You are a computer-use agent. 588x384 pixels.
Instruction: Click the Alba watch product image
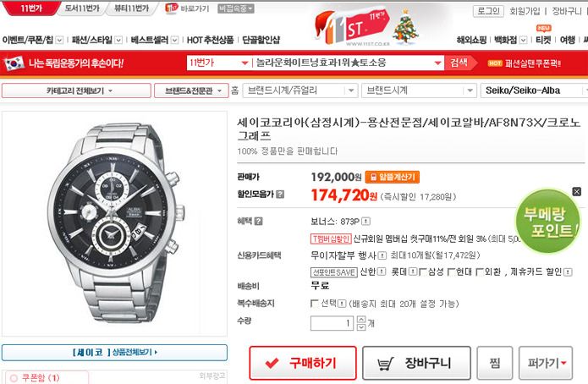point(114,223)
